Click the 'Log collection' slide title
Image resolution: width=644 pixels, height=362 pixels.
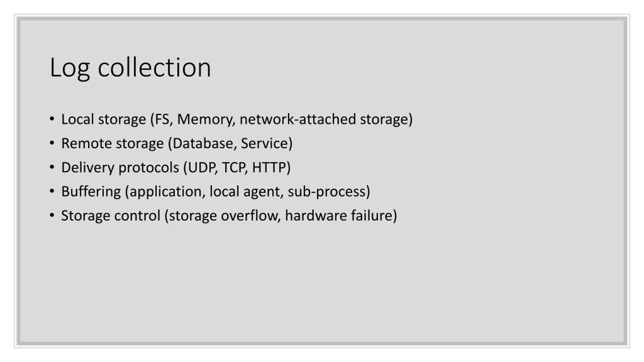[x=130, y=68]
